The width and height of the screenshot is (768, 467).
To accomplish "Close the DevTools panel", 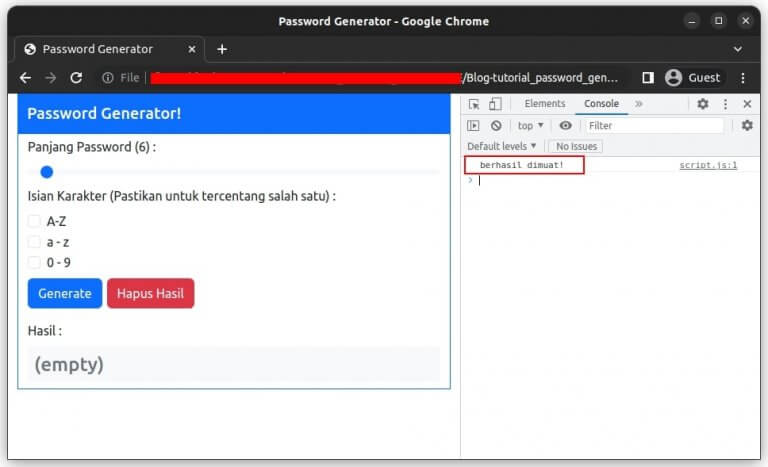I will 747,104.
